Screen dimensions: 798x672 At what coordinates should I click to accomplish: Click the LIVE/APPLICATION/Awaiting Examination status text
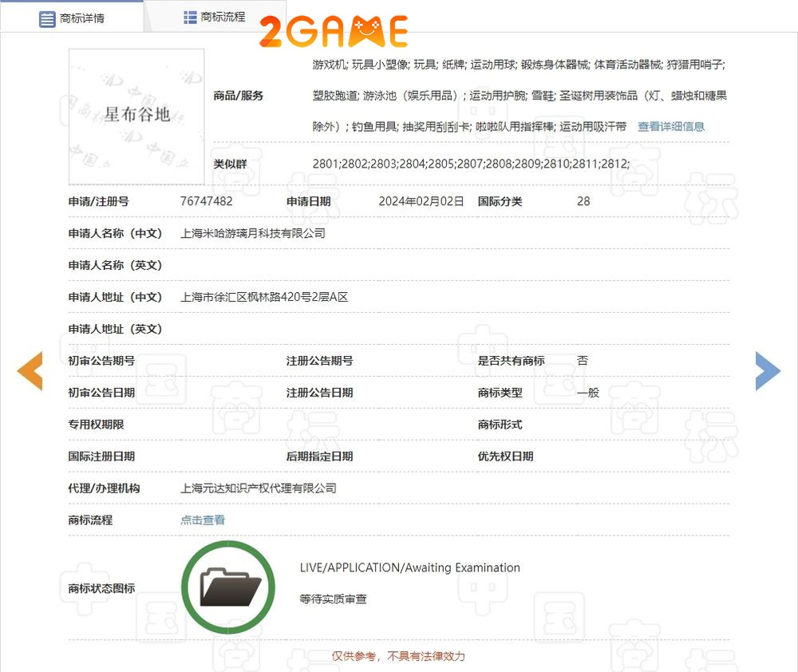coord(409,567)
